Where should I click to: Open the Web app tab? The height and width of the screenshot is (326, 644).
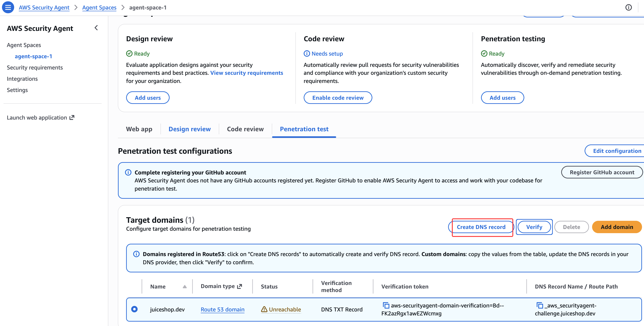(139, 129)
